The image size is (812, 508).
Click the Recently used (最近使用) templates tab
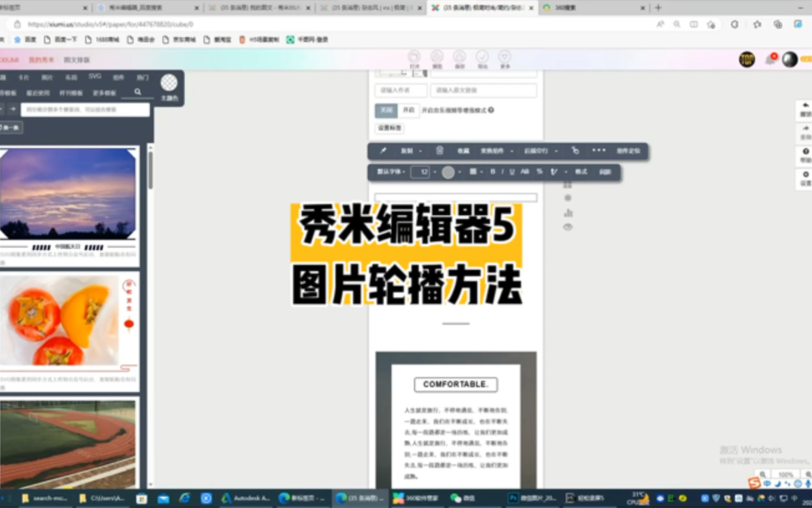(38, 93)
